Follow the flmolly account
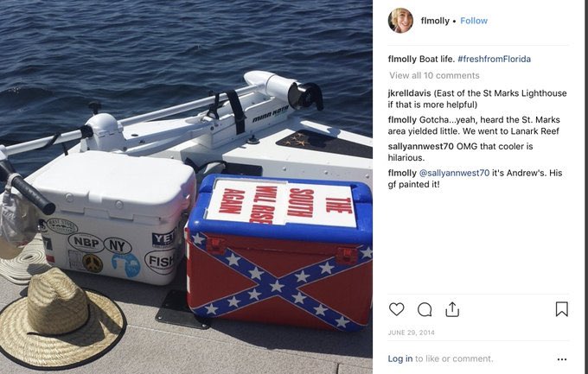 pyautogui.click(x=474, y=21)
